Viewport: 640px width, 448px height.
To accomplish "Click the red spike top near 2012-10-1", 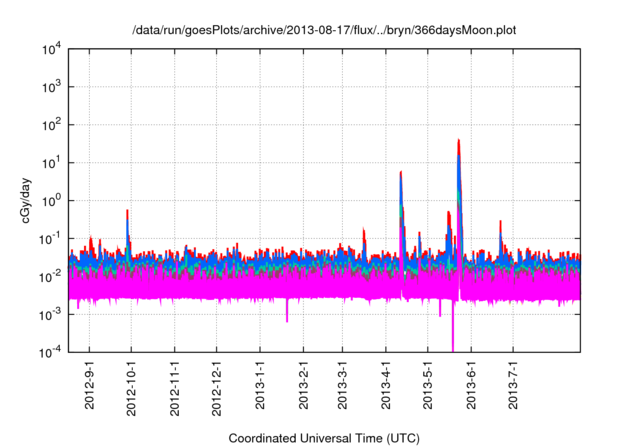I will pyautogui.click(x=127, y=211).
